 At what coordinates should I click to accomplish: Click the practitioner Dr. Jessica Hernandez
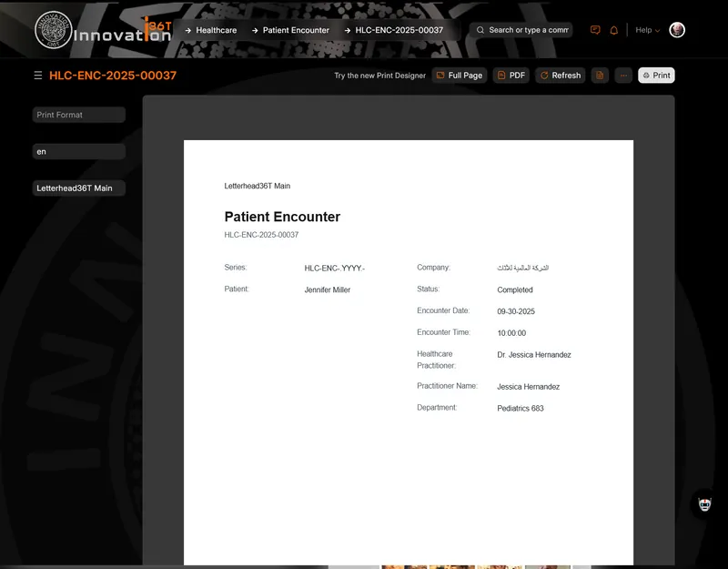point(534,355)
